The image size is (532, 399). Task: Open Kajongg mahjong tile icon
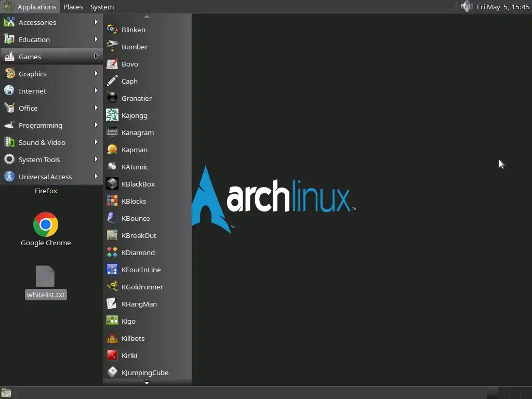tap(112, 115)
